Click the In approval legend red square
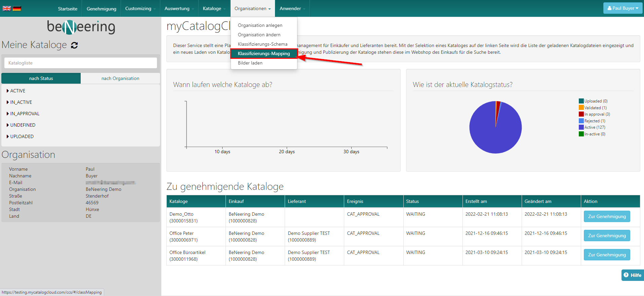The image size is (644, 296). coord(581,114)
